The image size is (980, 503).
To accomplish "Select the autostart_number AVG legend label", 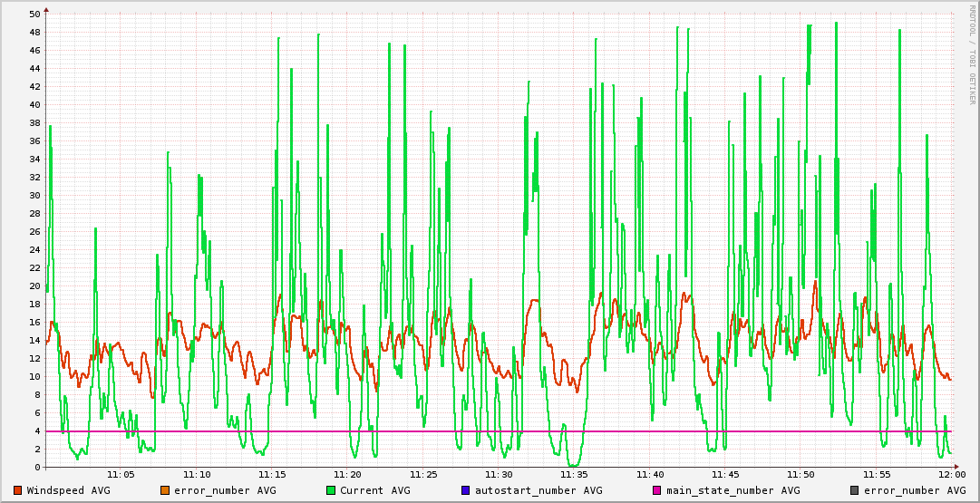I will click(539, 490).
